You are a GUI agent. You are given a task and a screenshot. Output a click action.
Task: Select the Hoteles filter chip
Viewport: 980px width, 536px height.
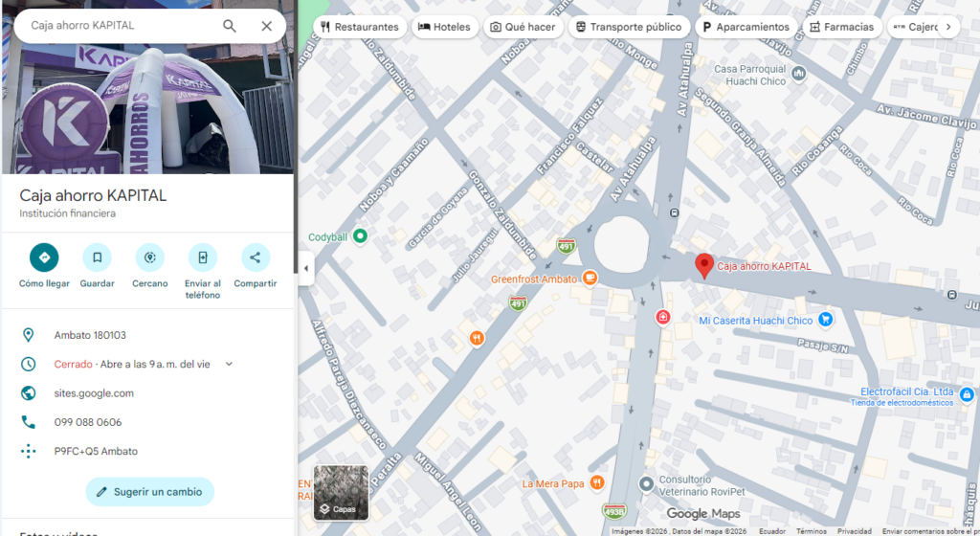[x=444, y=27]
